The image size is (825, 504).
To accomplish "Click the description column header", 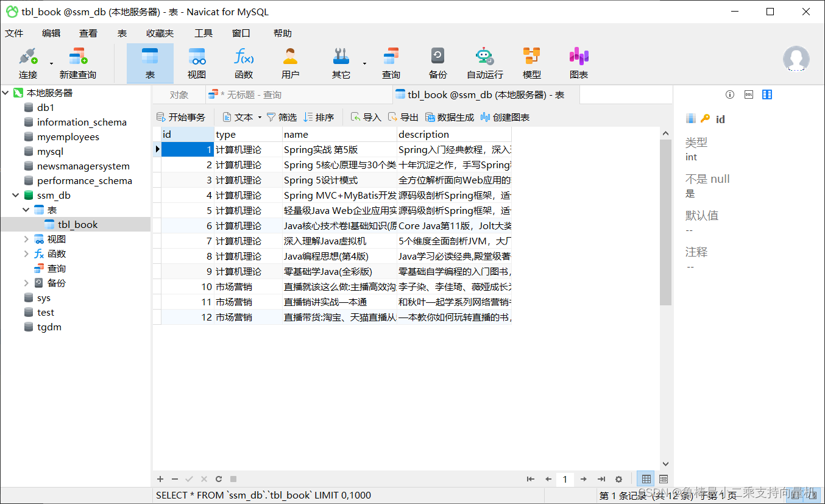I will coord(454,134).
